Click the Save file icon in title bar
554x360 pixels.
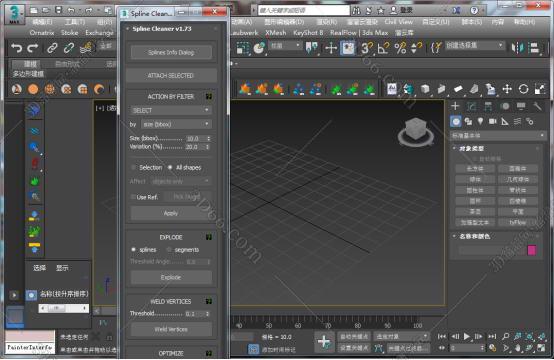(x=59, y=10)
